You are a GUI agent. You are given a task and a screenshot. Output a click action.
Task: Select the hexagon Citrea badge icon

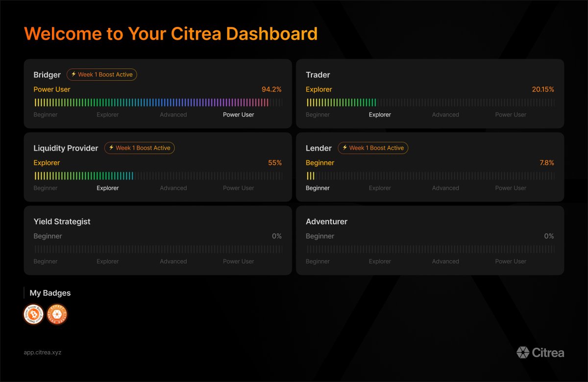pos(57,314)
